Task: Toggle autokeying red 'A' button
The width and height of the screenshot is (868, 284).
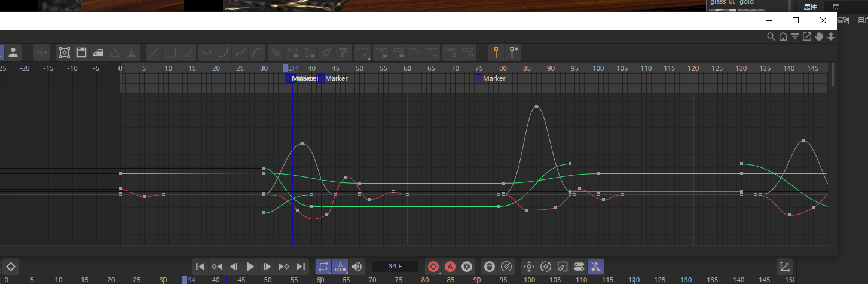Action: [450, 267]
